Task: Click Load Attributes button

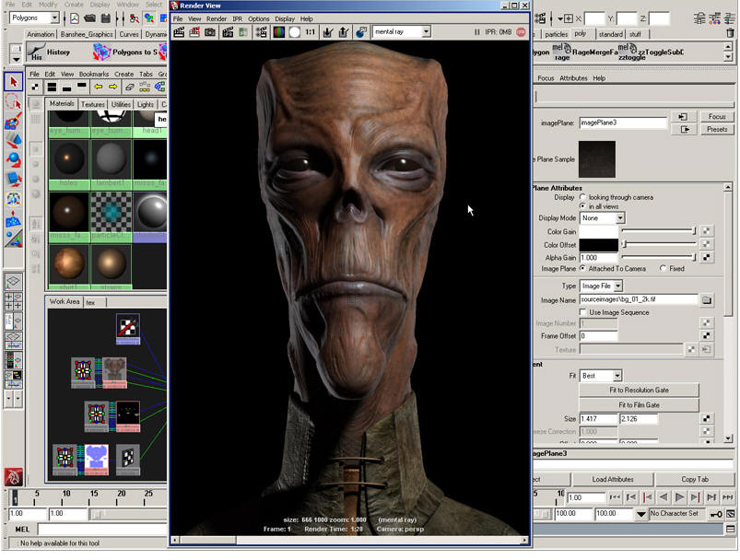Action: click(x=613, y=479)
